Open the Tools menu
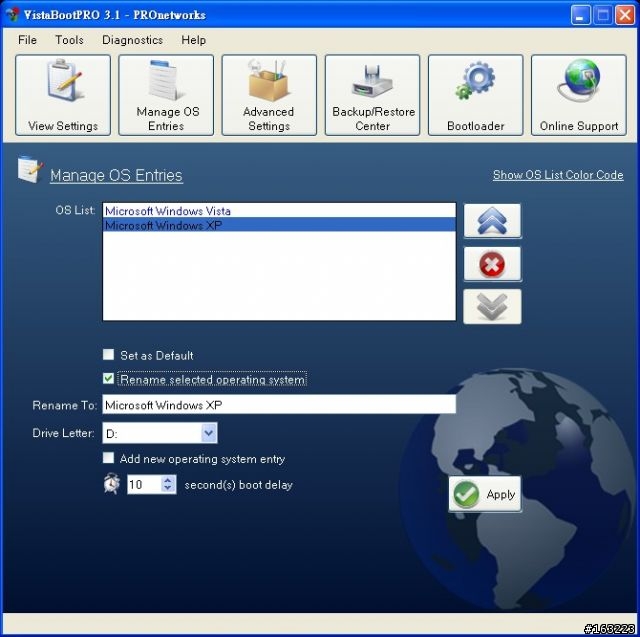Image resolution: width=640 pixels, height=637 pixels. [69, 40]
